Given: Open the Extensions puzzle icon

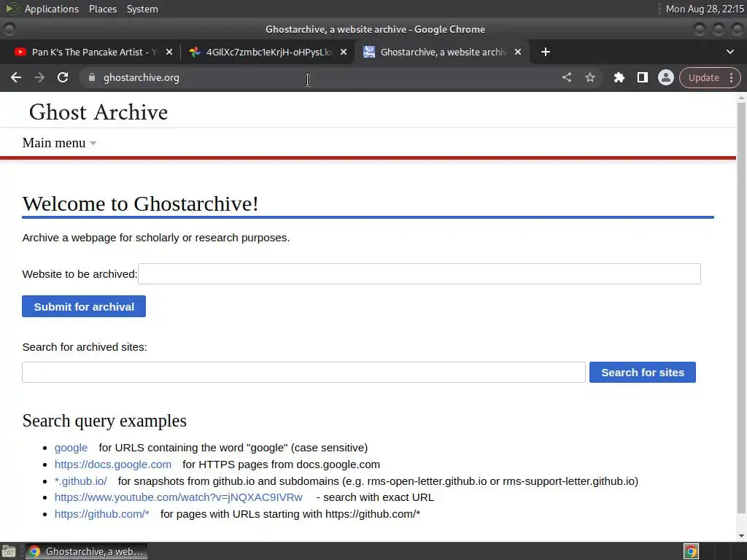Looking at the screenshot, I should pyautogui.click(x=619, y=77).
